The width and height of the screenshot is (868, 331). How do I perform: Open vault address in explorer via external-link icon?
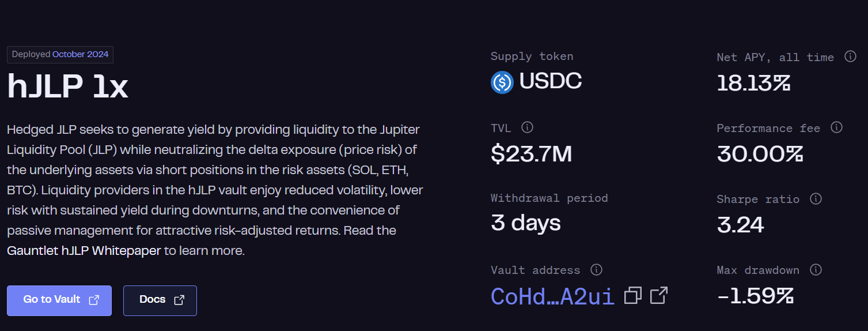click(x=659, y=295)
